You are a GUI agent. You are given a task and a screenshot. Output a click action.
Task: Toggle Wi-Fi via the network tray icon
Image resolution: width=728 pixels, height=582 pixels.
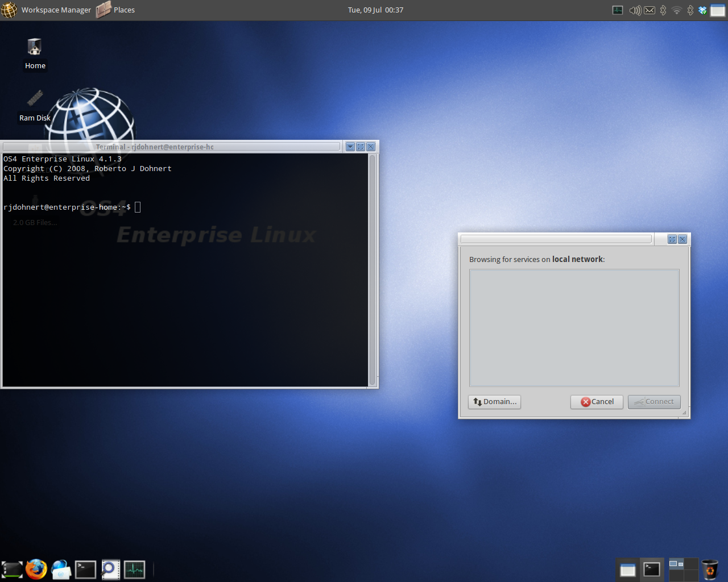[676, 10]
